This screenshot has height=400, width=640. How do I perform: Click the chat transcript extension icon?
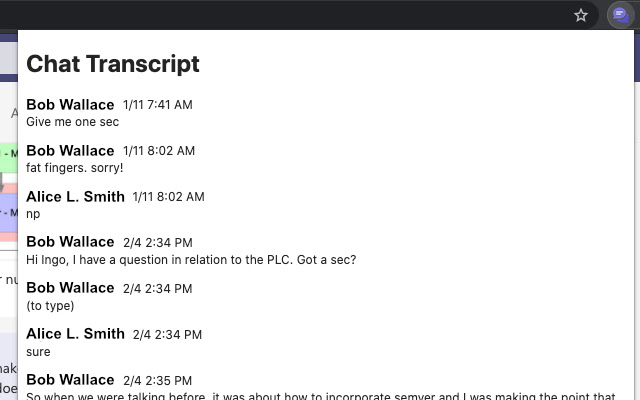tap(619, 15)
